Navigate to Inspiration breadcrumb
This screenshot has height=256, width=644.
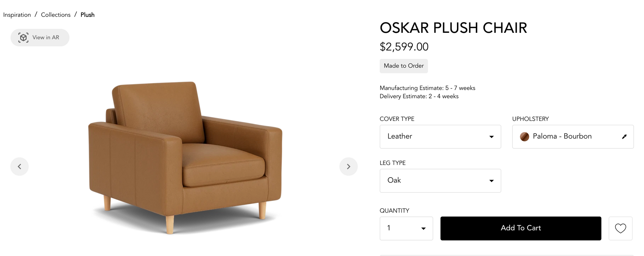click(x=17, y=15)
